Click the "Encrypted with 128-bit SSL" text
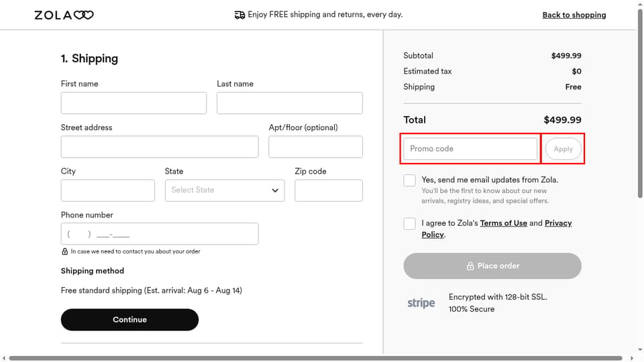 click(x=498, y=297)
